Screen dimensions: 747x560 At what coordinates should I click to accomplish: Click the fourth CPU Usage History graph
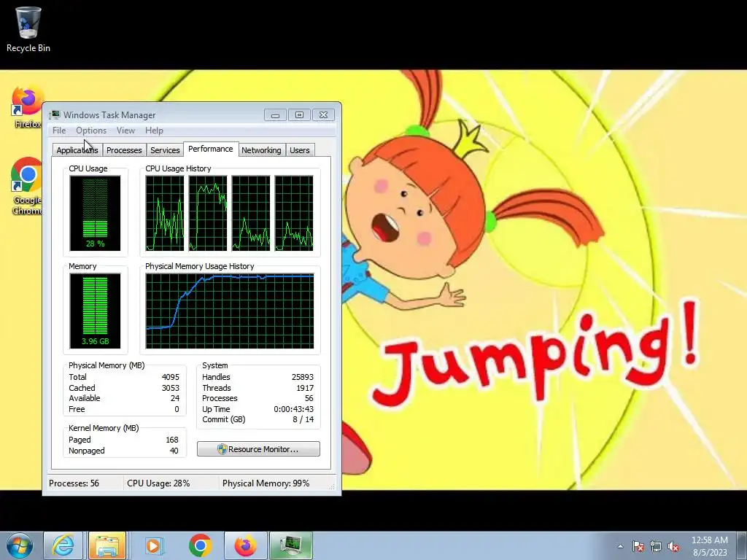[x=294, y=213]
